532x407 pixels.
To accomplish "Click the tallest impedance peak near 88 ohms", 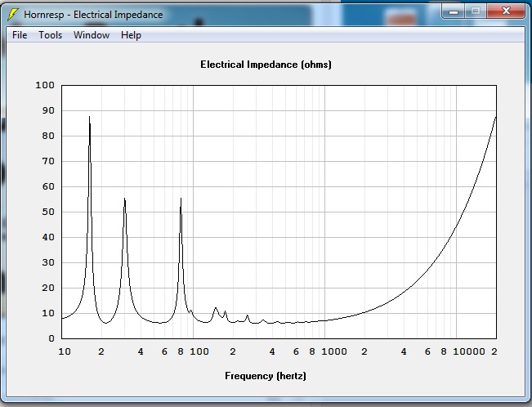I will (90, 117).
